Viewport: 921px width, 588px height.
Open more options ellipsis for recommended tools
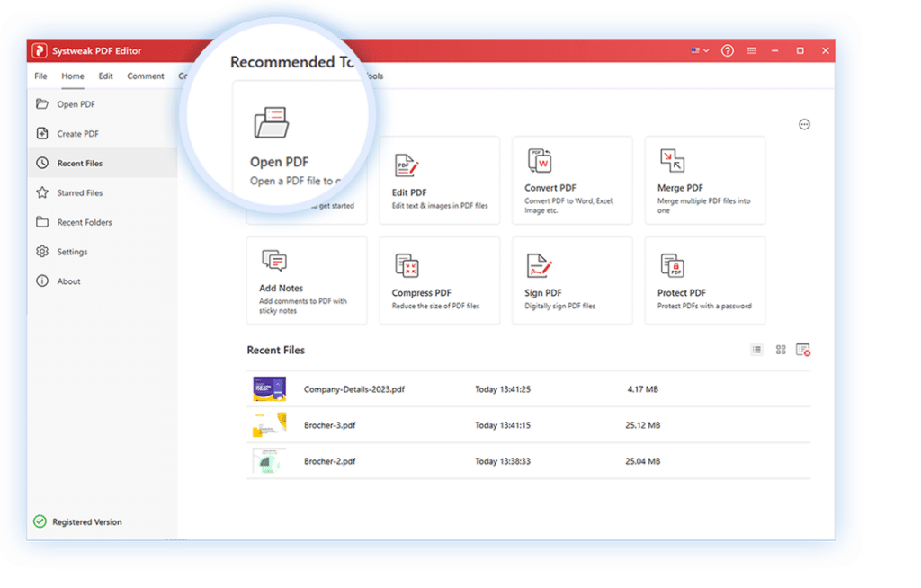[804, 125]
